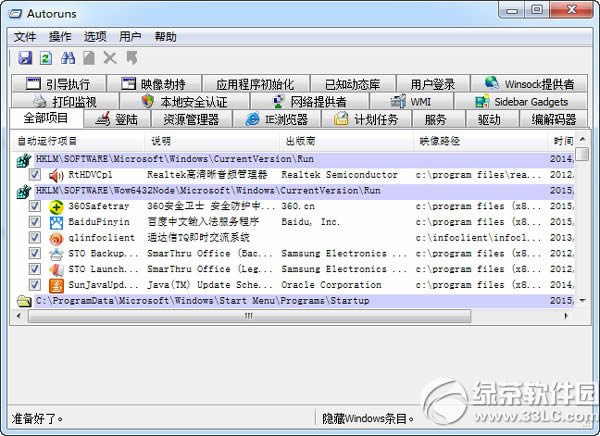Click the folder icon beside Startup path row

pyautogui.click(x=24, y=301)
